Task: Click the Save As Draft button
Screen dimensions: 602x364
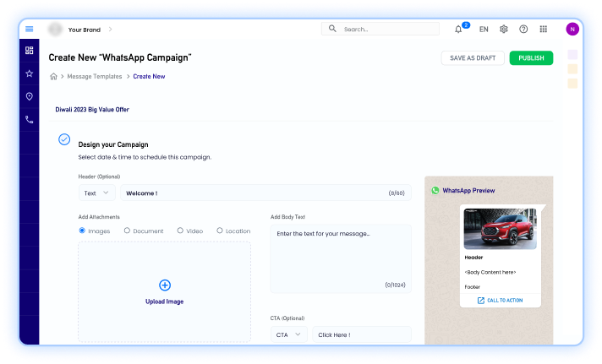Action: click(473, 58)
